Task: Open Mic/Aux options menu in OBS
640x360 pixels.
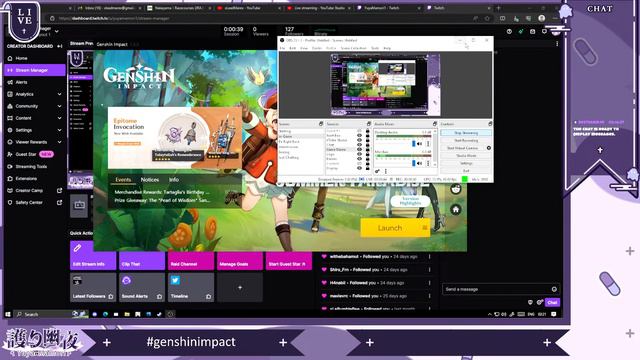Action: (428, 163)
